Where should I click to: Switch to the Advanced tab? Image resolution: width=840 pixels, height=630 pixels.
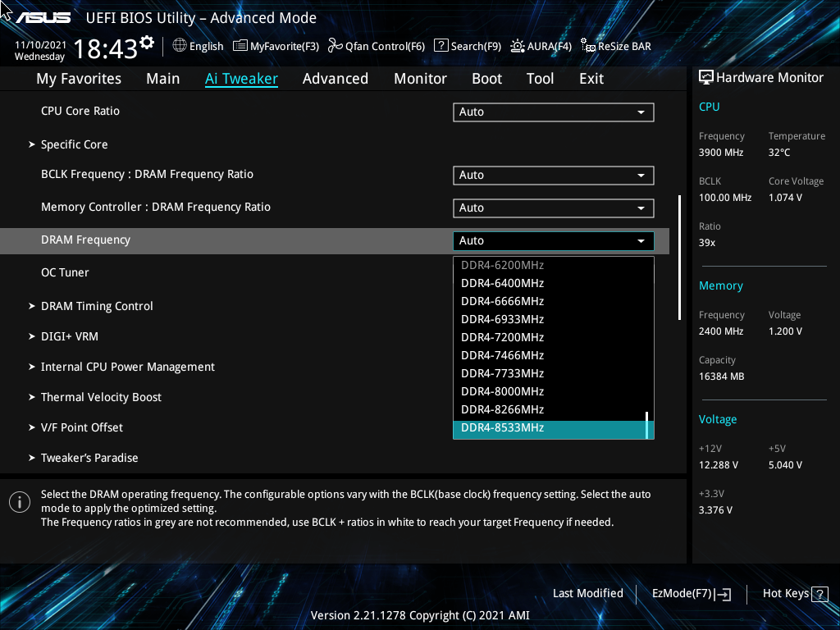pos(336,79)
